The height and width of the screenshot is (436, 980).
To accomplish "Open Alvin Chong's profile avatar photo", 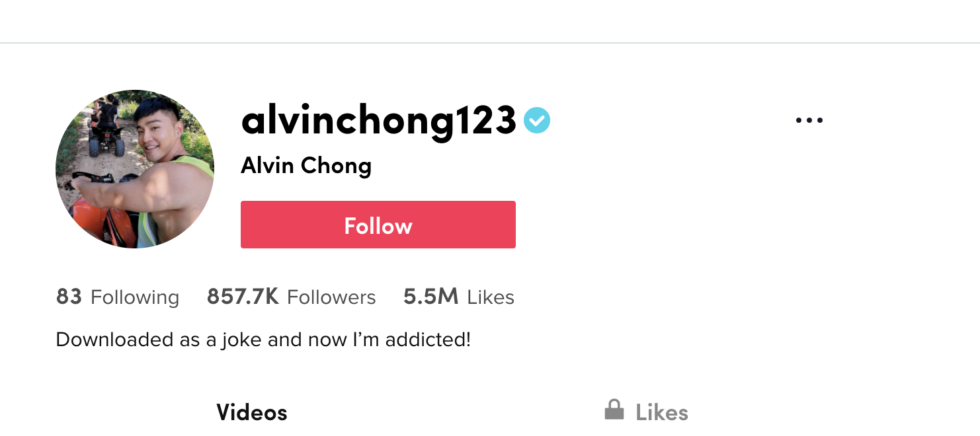I will tap(135, 169).
